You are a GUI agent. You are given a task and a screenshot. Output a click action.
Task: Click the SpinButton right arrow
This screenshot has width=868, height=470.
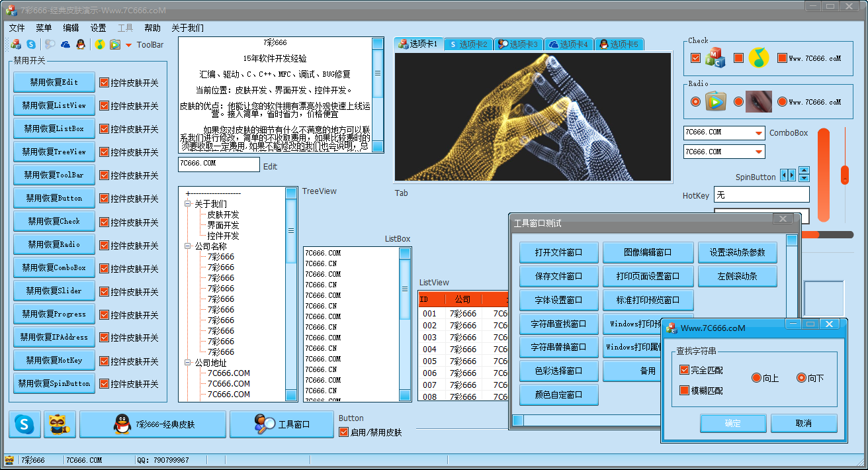pos(792,175)
